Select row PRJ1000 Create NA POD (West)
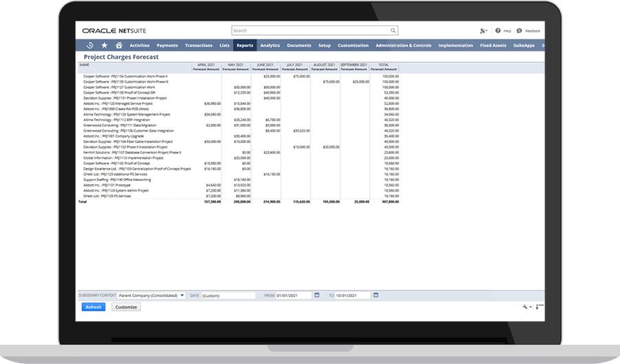This screenshot has width=620, height=364. pos(239,109)
